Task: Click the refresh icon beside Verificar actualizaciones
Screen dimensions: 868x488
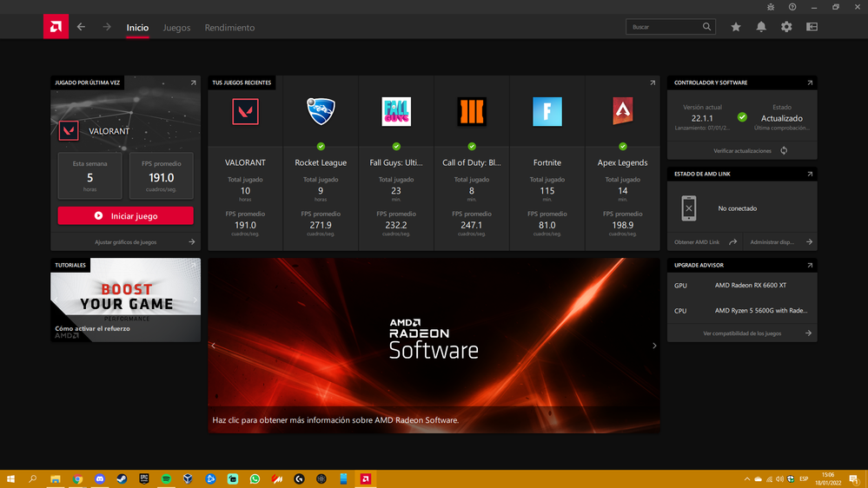Action: pos(784,150)
